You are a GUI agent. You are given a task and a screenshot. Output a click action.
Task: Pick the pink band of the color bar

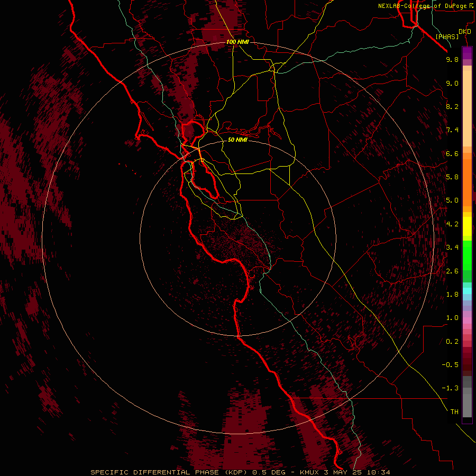pyautogui.click(x=467, y=321)
